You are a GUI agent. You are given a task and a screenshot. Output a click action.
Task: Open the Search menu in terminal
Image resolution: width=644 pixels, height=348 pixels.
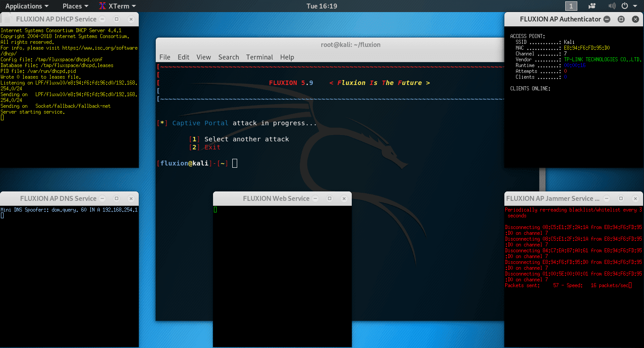229,57
